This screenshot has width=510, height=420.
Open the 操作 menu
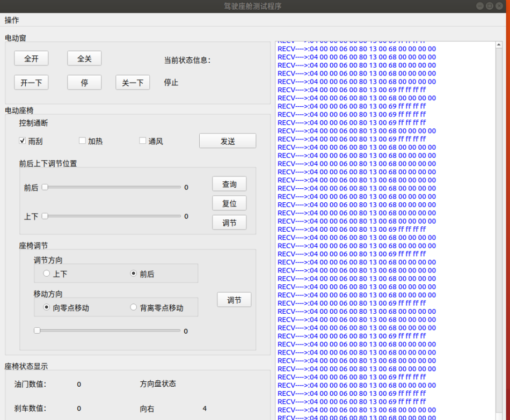point(12,20)
